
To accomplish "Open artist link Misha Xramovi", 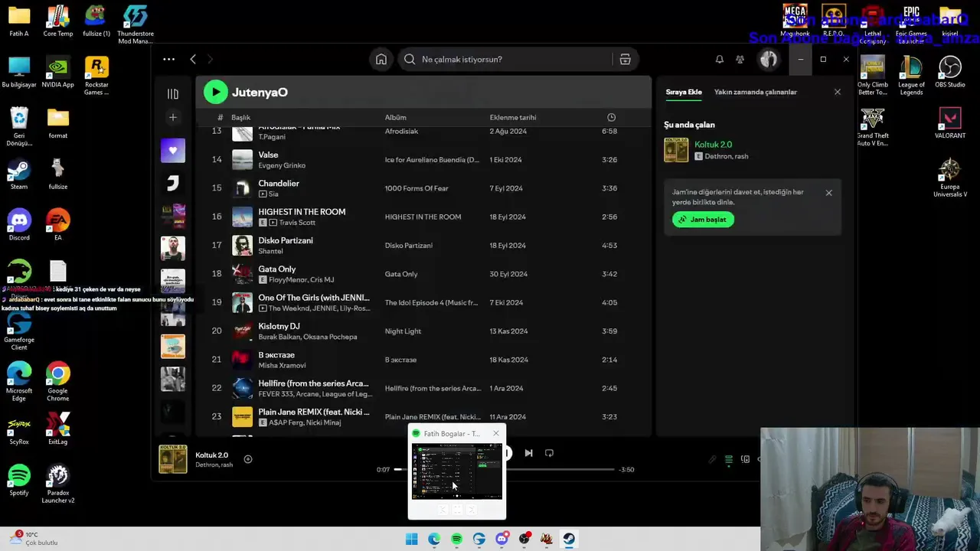I will [x=282, y=366].
